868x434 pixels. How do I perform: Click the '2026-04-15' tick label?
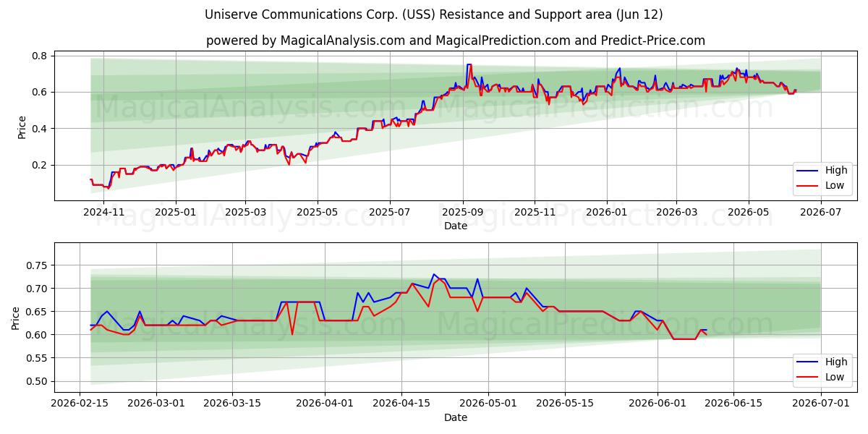tap(400, 404)
